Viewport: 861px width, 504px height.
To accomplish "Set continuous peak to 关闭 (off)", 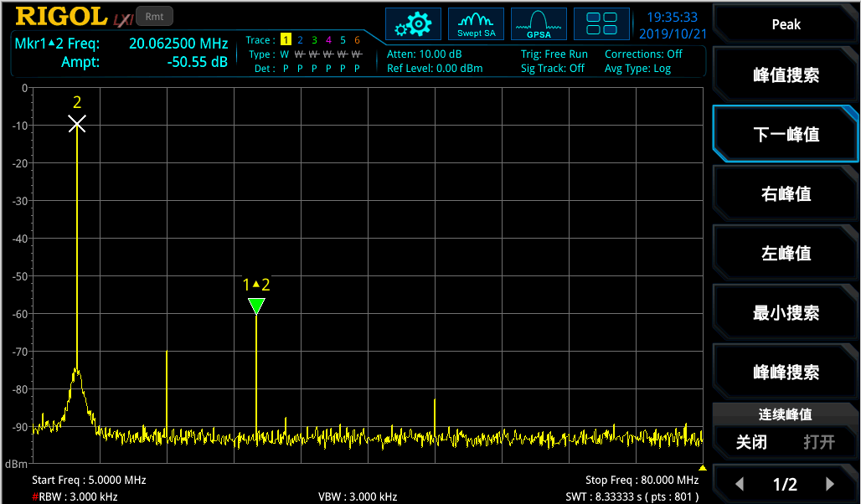I will pos(751,442).
